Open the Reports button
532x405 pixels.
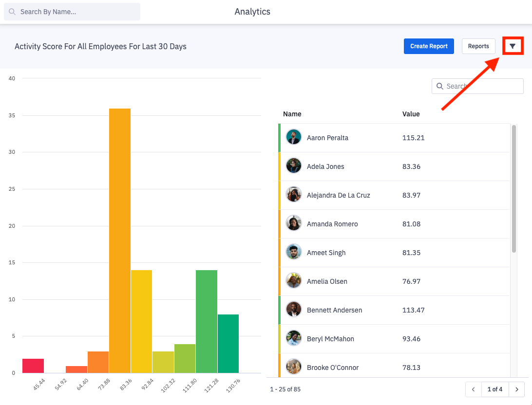click(478, 46)
